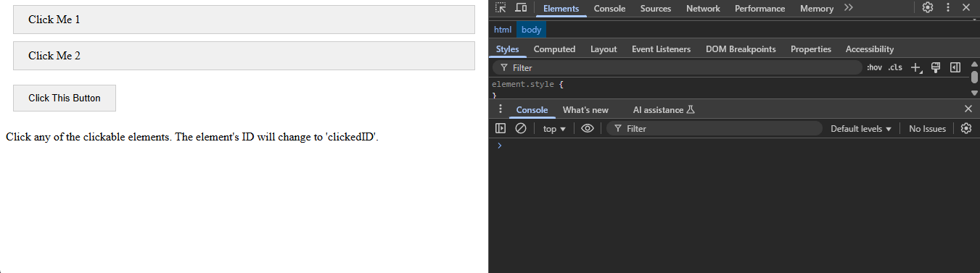This screenshot has width=980, height=273.
Task: Open the Console tab in top bar
Action: coord(609,9)
